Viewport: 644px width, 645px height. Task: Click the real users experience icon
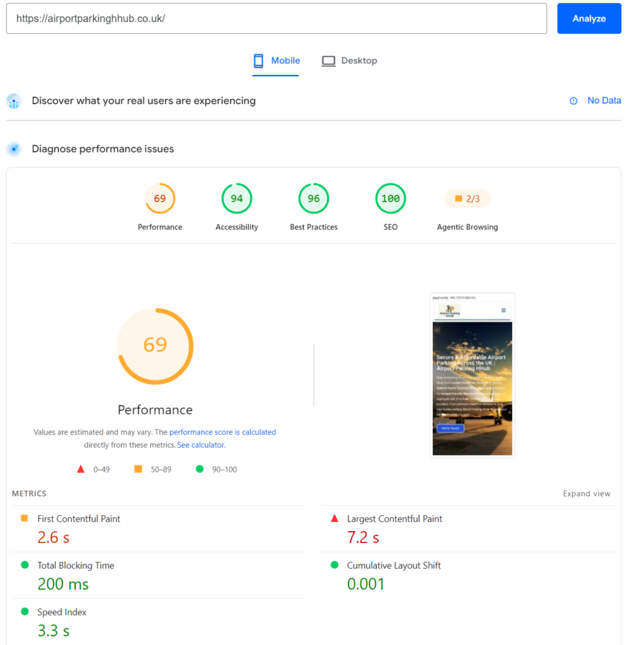click(x=14, y=101)
